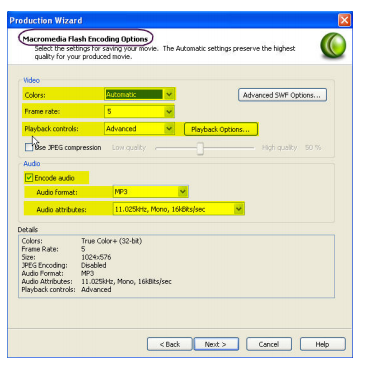This screenshot has height=371, width=376.
Task: Click the 'True Color+ (32-bit)' detail text
Action: pyautogui.click(x=112, y=241)
